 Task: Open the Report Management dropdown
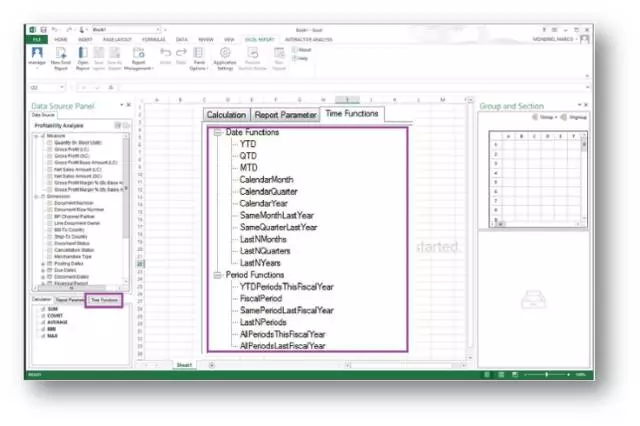click(139, 68)
